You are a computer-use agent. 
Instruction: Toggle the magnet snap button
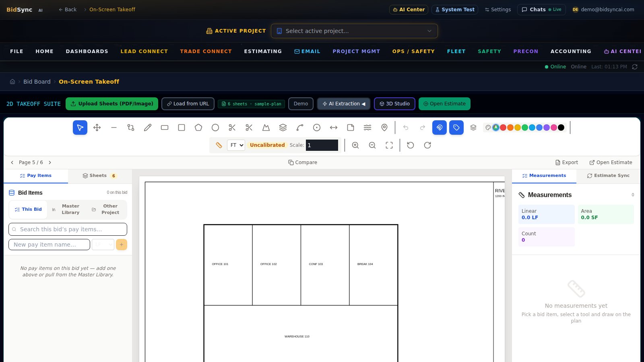tap(440, 128)
